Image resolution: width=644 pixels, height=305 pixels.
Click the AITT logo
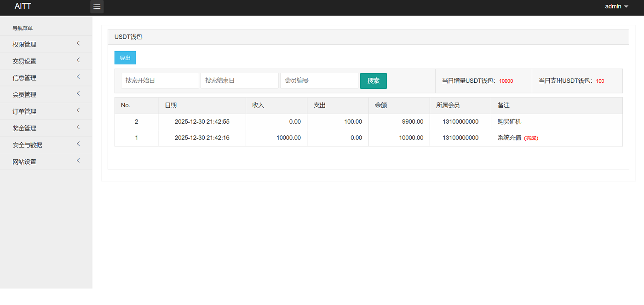tap(23, 6)
